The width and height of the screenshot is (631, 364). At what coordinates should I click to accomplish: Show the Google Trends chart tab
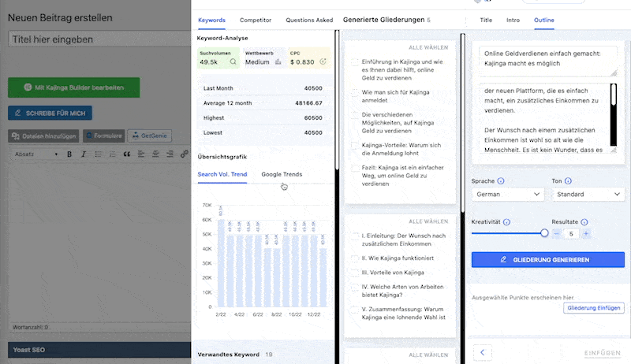pos(282,174)
